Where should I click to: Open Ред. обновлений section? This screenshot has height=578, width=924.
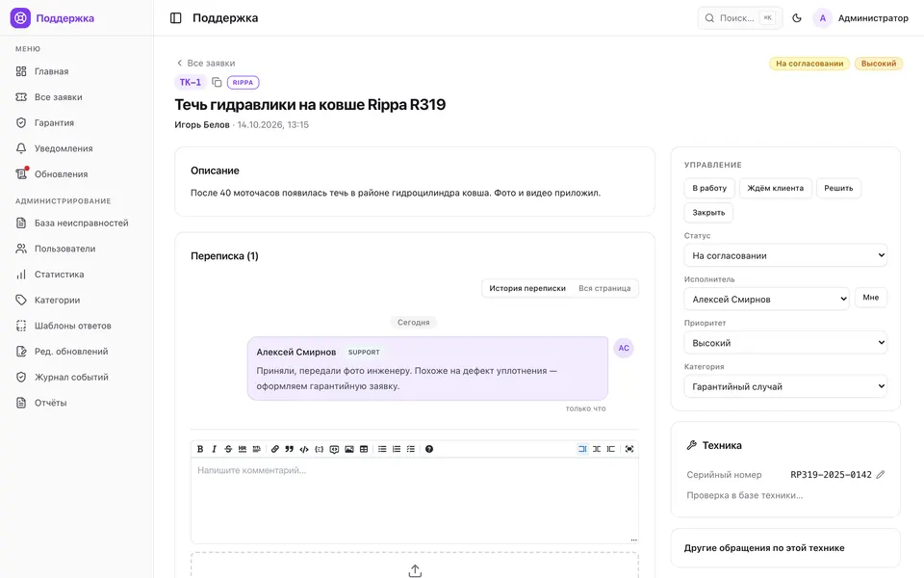77,351
